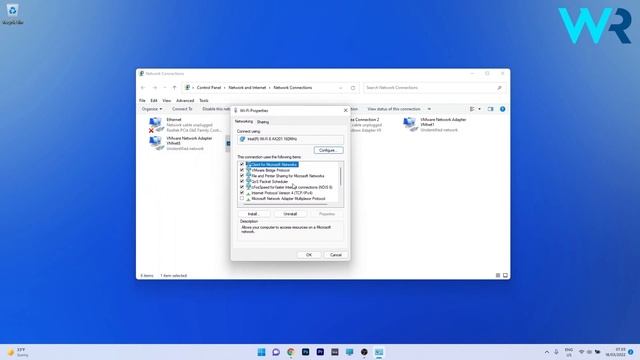
Task: Open the change view dropdown arrow
Action: 479,109
